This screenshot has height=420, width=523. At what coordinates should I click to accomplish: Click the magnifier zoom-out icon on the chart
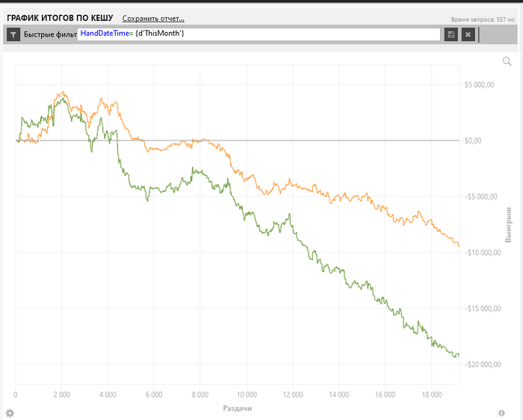[507, 61]
